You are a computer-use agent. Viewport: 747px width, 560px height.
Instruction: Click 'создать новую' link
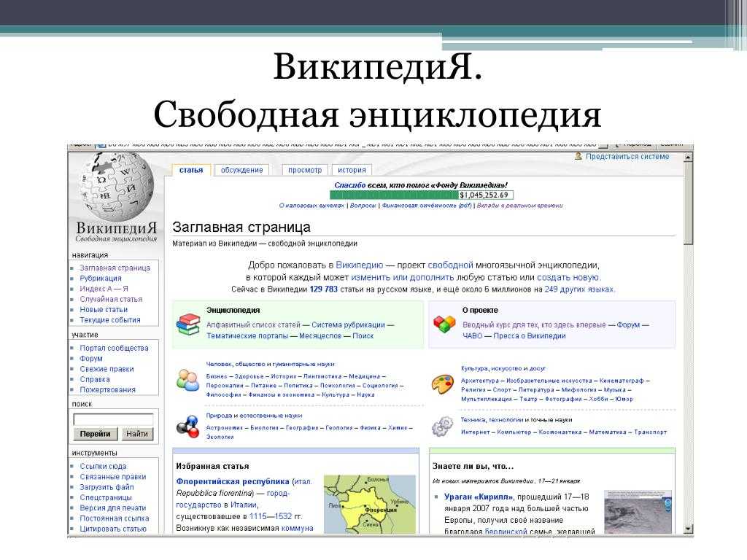pyautogui.click(x=568, y=277)
